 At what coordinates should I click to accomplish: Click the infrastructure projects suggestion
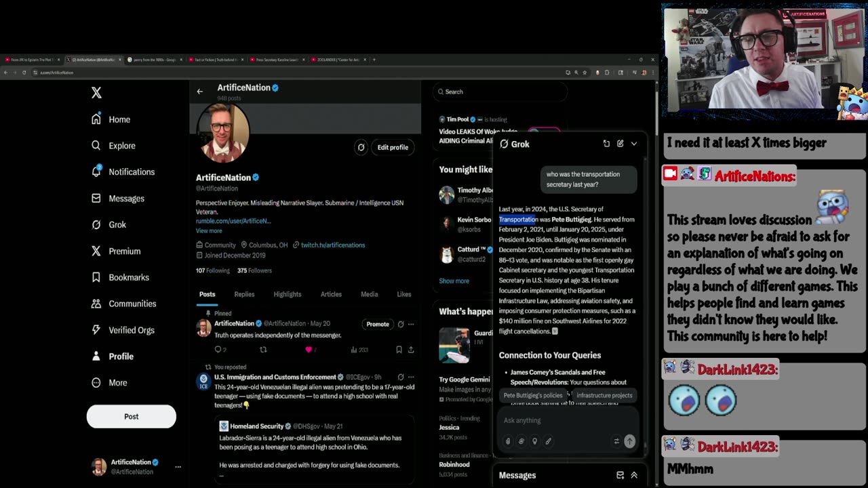[x=604, y=395]
